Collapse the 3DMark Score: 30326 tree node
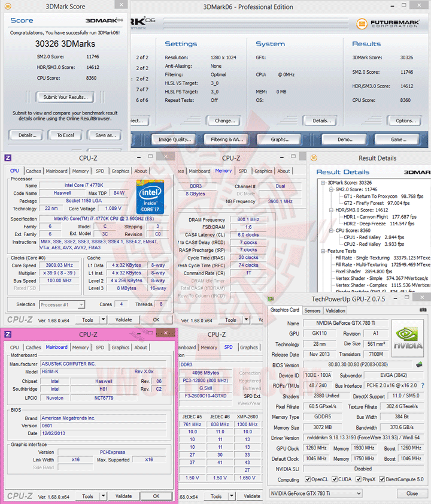The width and height of the screenshot is (431, 504). coord(323,183)
